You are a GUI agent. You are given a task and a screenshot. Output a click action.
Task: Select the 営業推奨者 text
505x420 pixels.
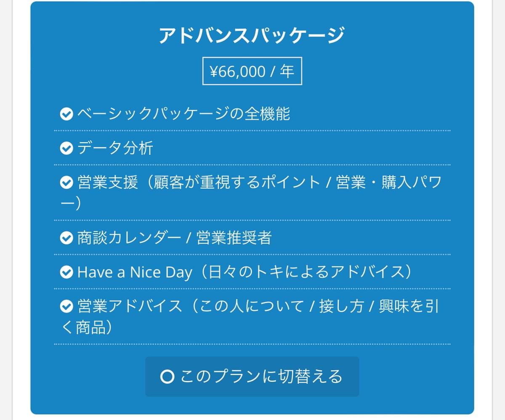(234, 238)
